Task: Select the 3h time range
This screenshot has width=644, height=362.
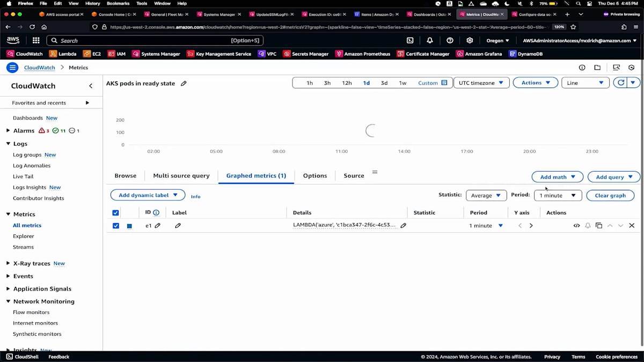Action: (x=327, y=83)
